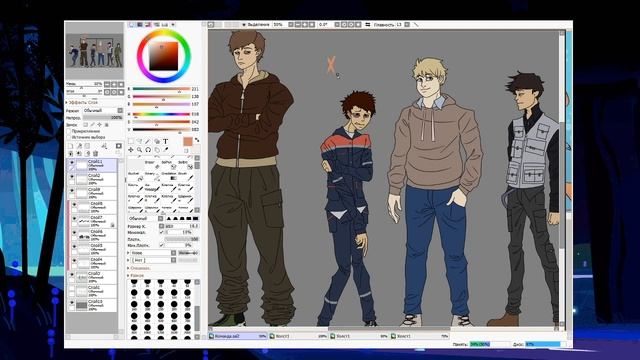Select the Text (T) tool
Image resolution: width=640 pixels, height=360 pixels.
166,141
